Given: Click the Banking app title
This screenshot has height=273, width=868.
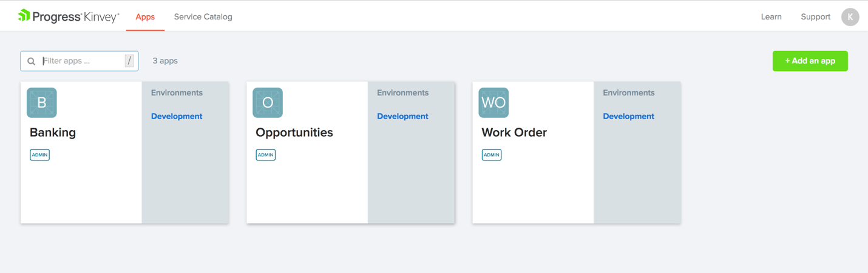Looking at the screenshot, I should tap(53, 133).
